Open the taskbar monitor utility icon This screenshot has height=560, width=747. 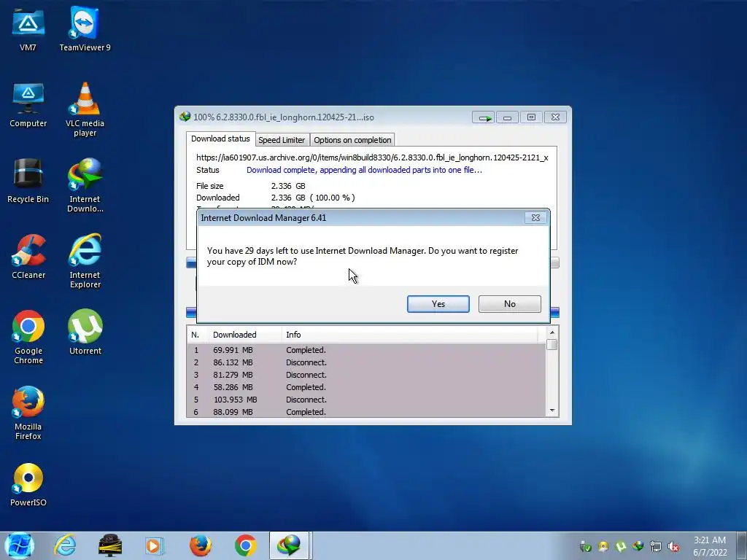point(110,545)
